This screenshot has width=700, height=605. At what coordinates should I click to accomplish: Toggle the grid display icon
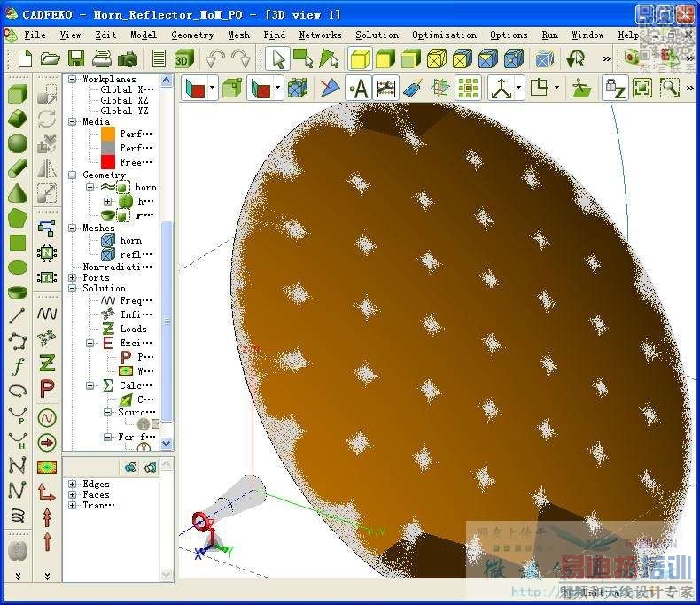(468, 88)
